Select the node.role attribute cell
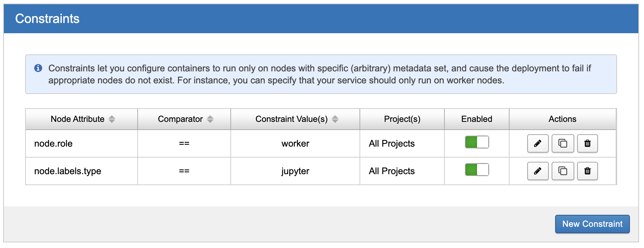This screenshot has height=248, width=644. (53, 143)
